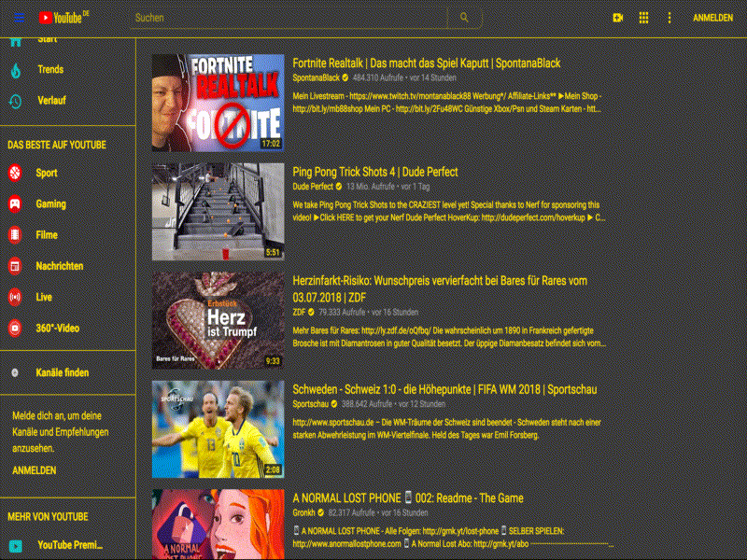
Task: Click the 17:02 duration badge
Action: click(271, 144)
